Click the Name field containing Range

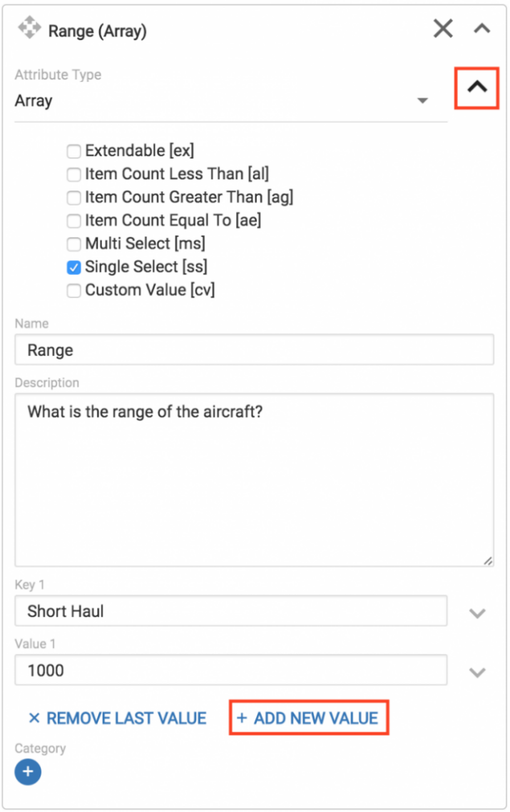click(254, 350)
